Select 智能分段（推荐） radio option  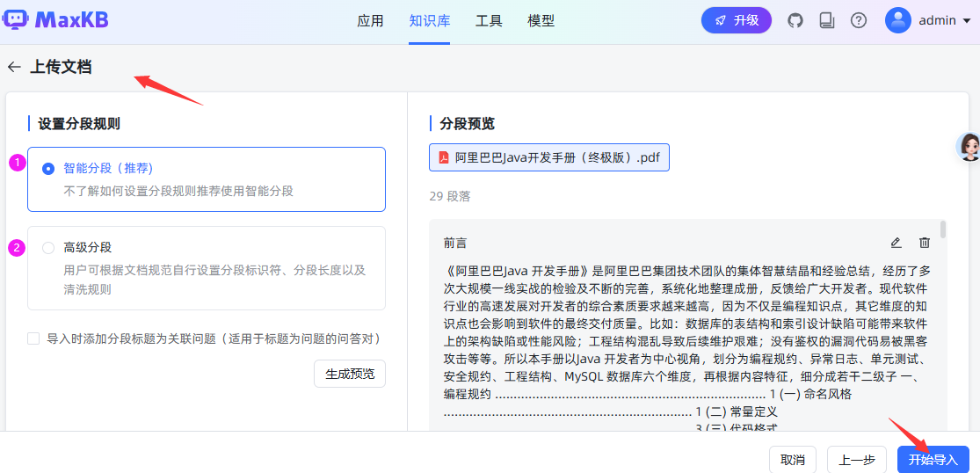click(x=48, y=169)
